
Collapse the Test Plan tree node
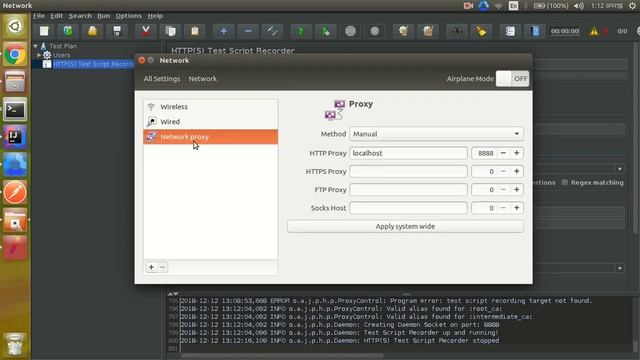(x=36, y=46)
